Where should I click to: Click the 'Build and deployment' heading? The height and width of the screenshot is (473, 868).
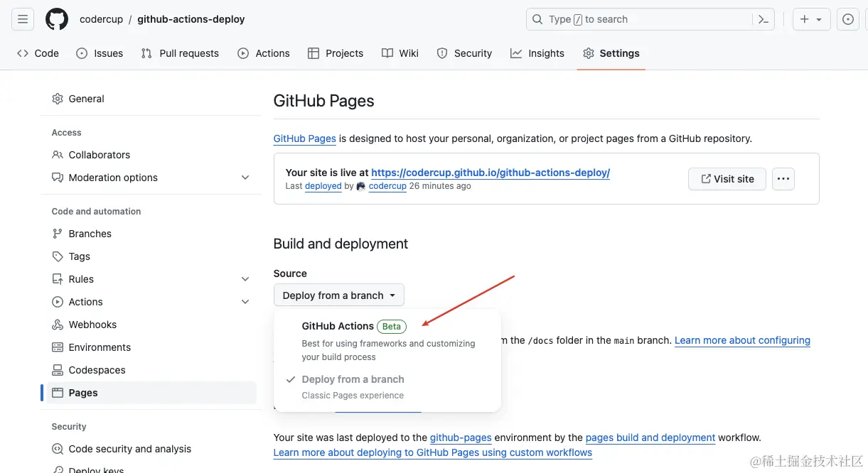(x=341, y=244)
